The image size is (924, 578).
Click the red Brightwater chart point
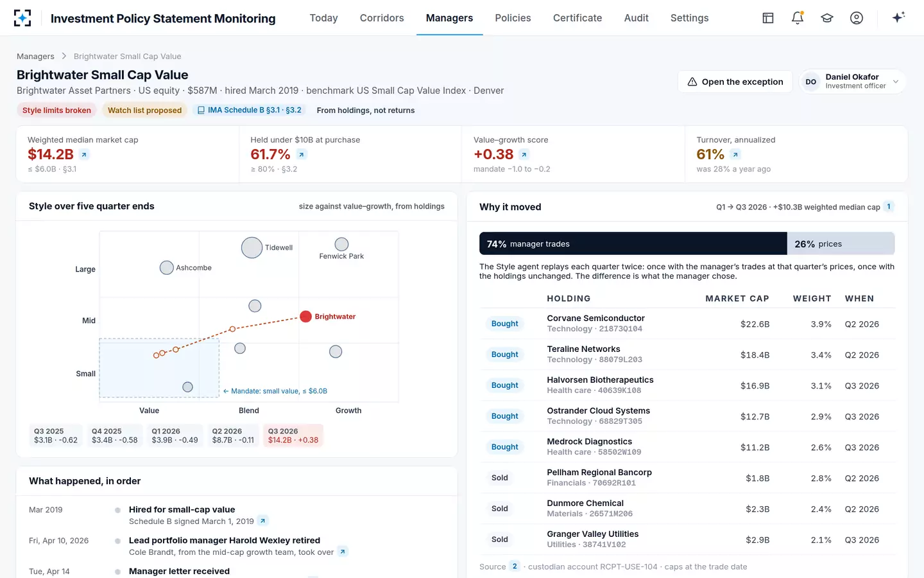[306, 317]
